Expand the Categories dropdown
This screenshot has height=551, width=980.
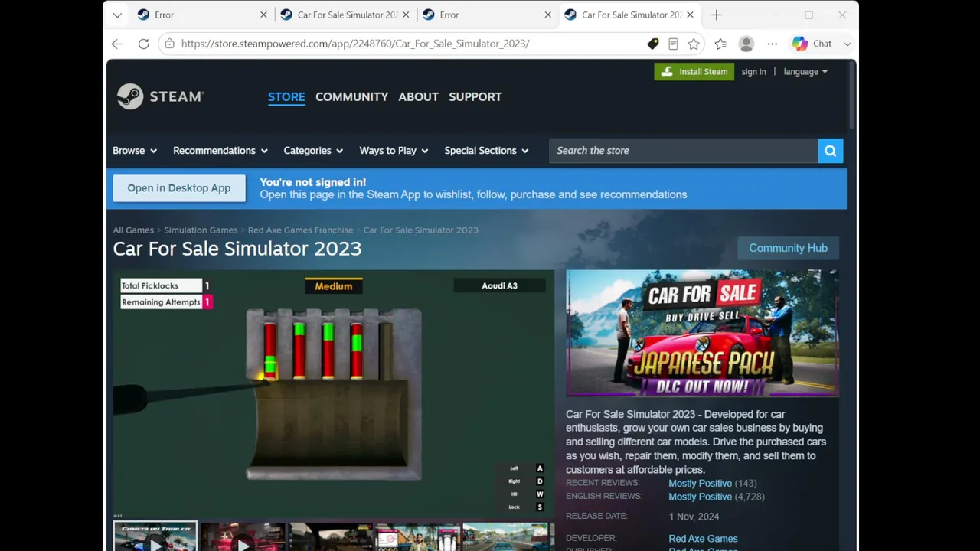tap(314, 151)
